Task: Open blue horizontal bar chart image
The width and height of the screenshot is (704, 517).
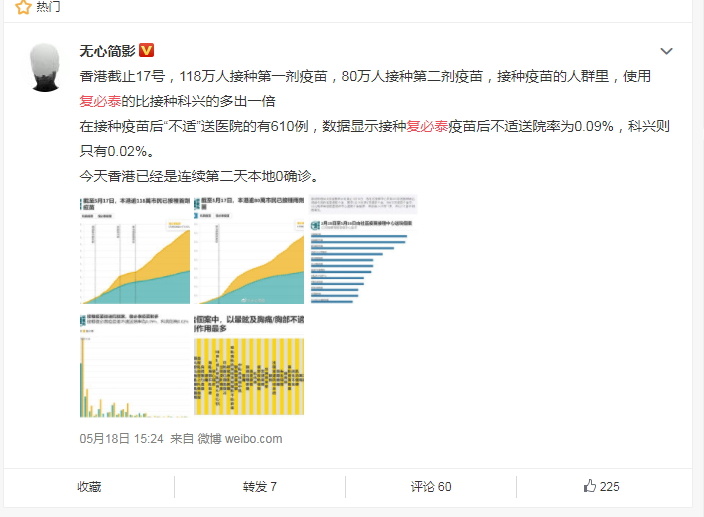Action: [x=363, y=249]
